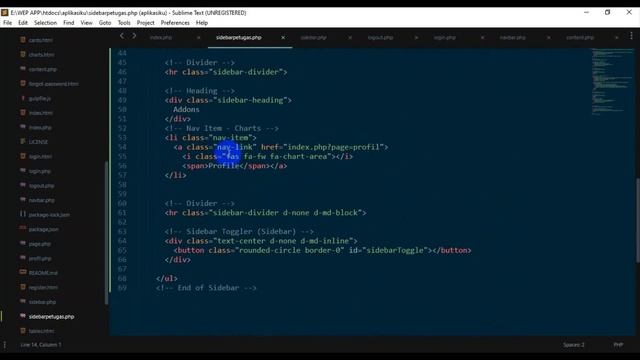Open sidebar.php in the side bar
This screenshot has width=640, height=360.
(x=42, y=302)
